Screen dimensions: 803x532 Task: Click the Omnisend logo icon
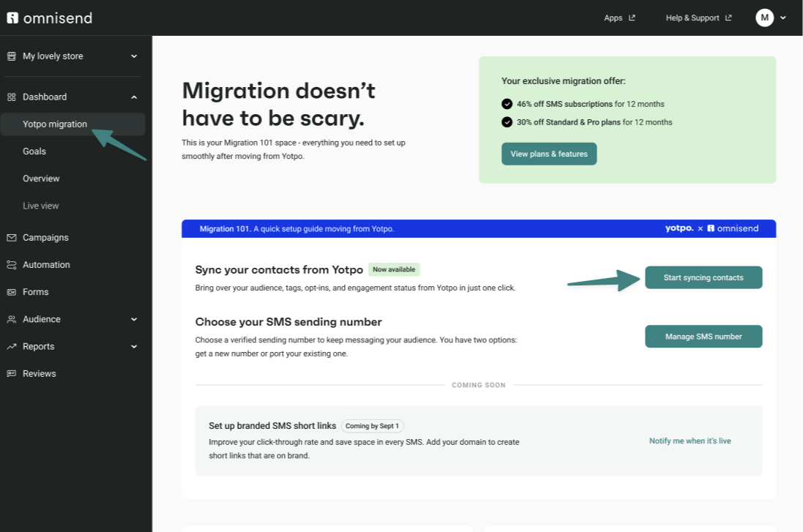click(x=12, y=18)
